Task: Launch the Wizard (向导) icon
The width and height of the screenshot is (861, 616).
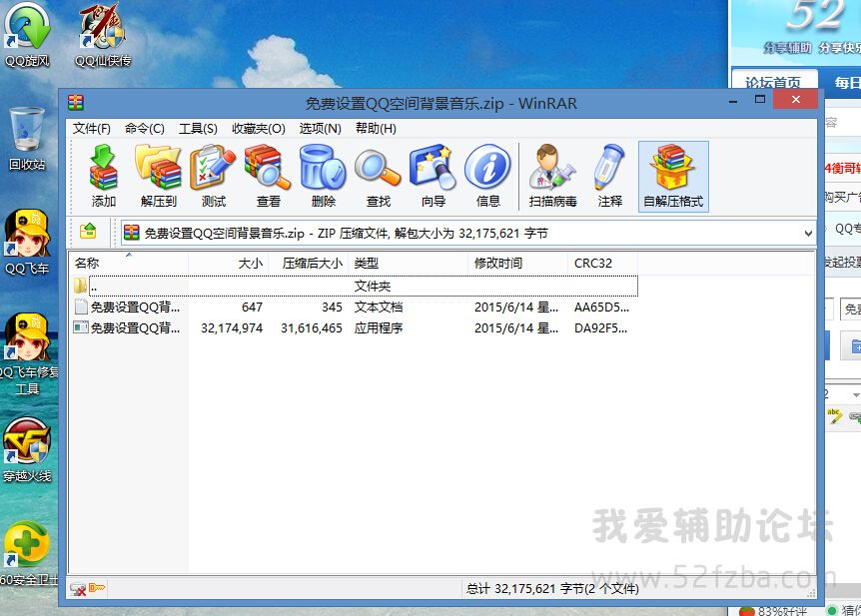Action: [432, 177]
